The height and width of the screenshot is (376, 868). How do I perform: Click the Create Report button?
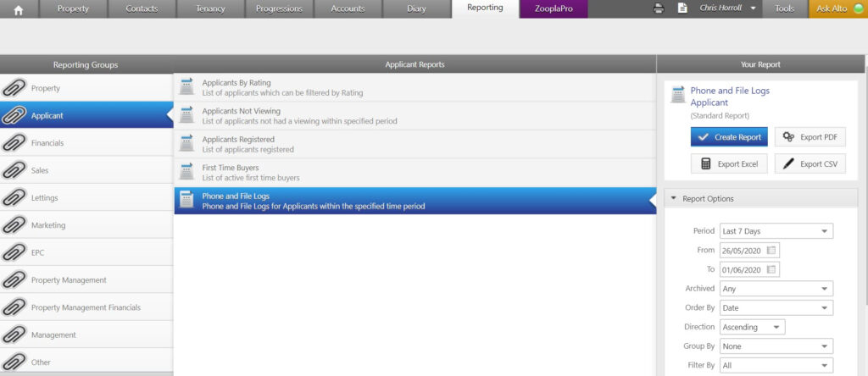pyautogui.click(x=729, y=137)
